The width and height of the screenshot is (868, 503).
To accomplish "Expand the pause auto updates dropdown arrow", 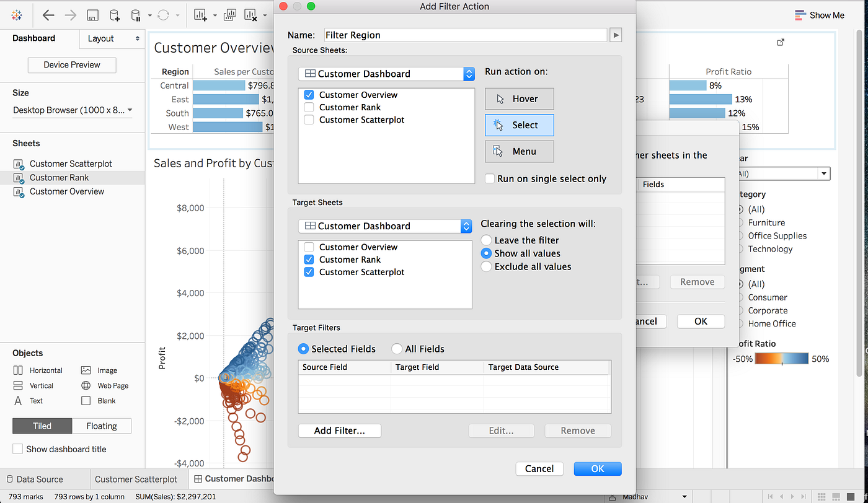I will [x=149, y=15].
